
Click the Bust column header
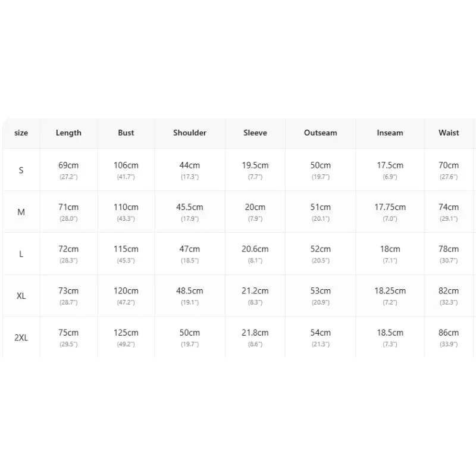126,133
